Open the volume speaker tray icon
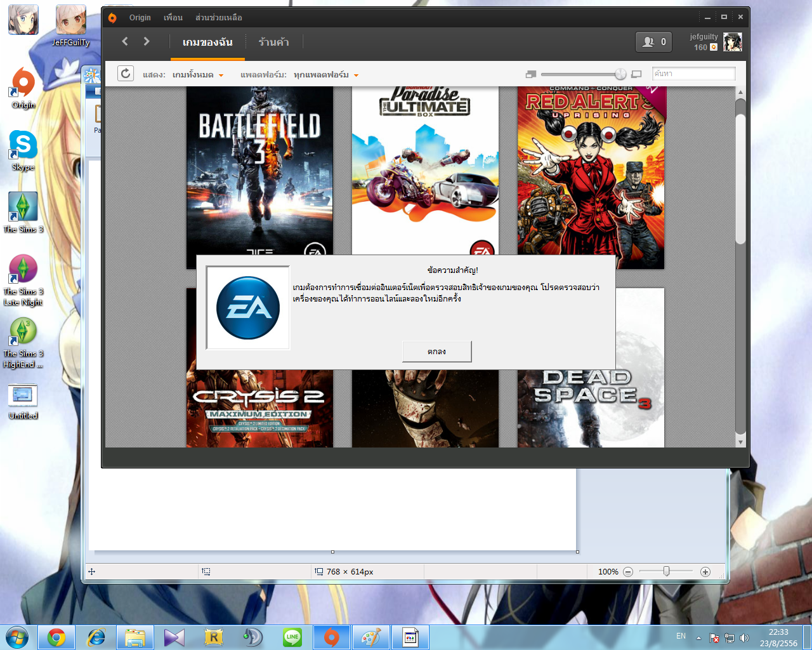Viewport: 812px width, 650px height. tap(744, 638)
